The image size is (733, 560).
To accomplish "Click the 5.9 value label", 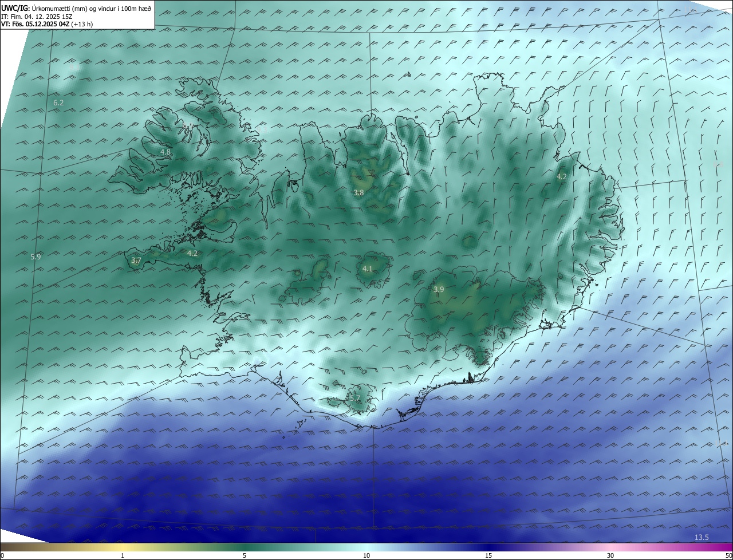I will click(x=36, y=257).
